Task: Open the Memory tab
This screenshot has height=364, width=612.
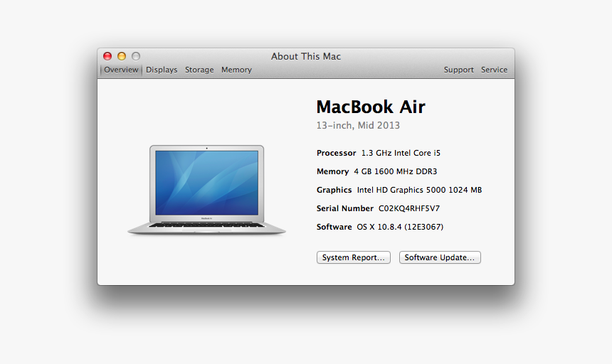Action: tap(236, 70)
